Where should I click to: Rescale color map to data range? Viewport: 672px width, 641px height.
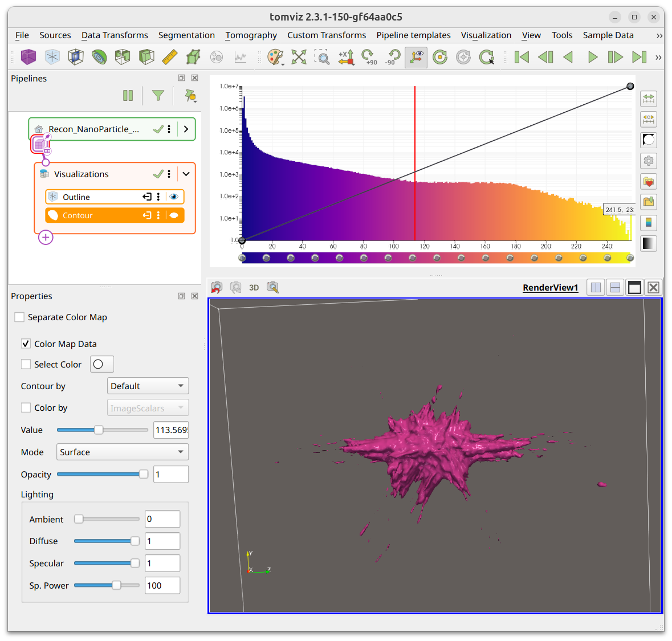(649, 99)
